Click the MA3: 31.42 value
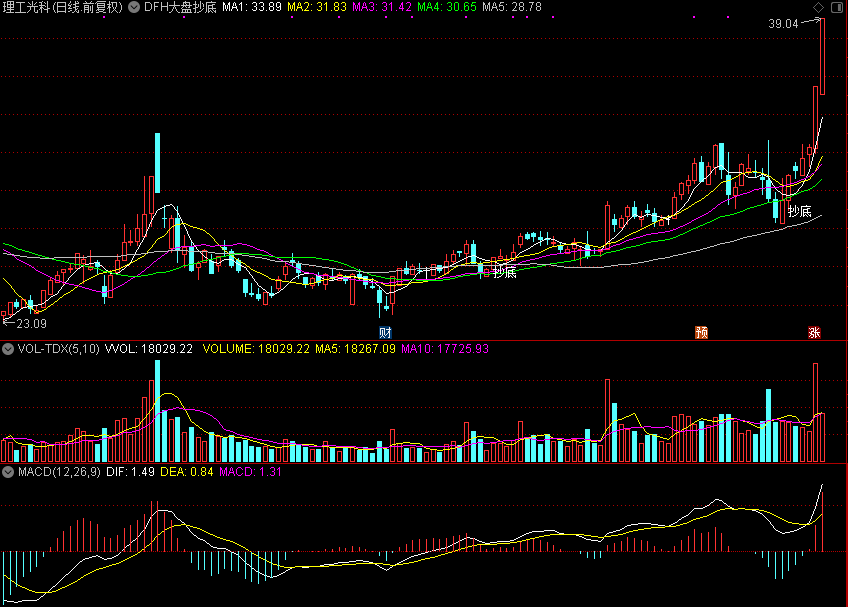Image resolution: width=848 pixels, height=607 pixels. pyautogui.click(x=382, y=7)
